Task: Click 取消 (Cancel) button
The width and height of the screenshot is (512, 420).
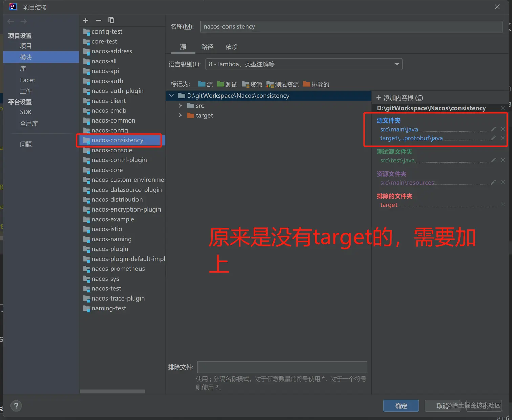Action: click(442, 406)
